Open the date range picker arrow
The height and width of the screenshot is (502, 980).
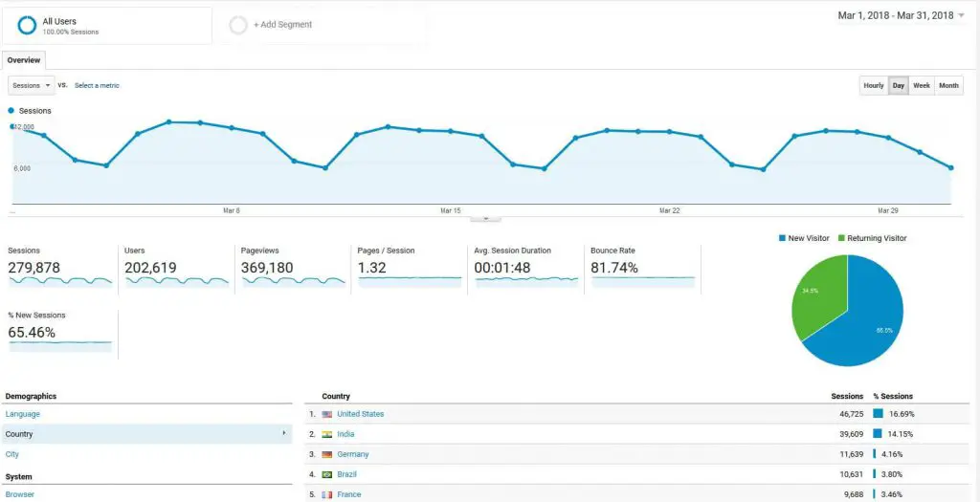coord(961,15)
